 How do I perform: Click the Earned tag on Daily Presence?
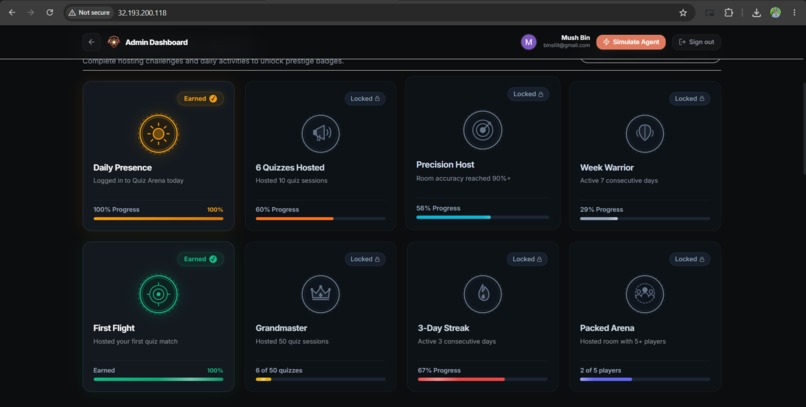[x=200, y=99]
